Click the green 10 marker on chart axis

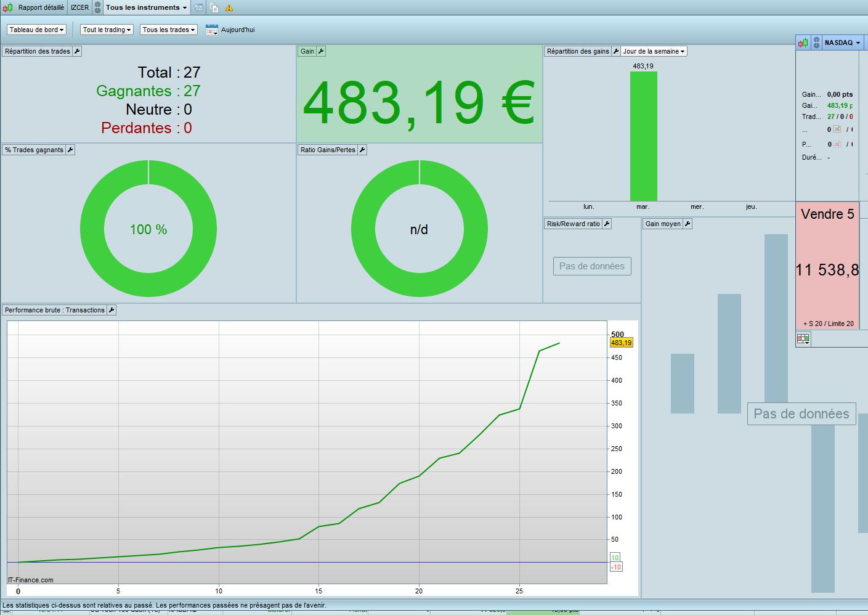tap(615, 558)
